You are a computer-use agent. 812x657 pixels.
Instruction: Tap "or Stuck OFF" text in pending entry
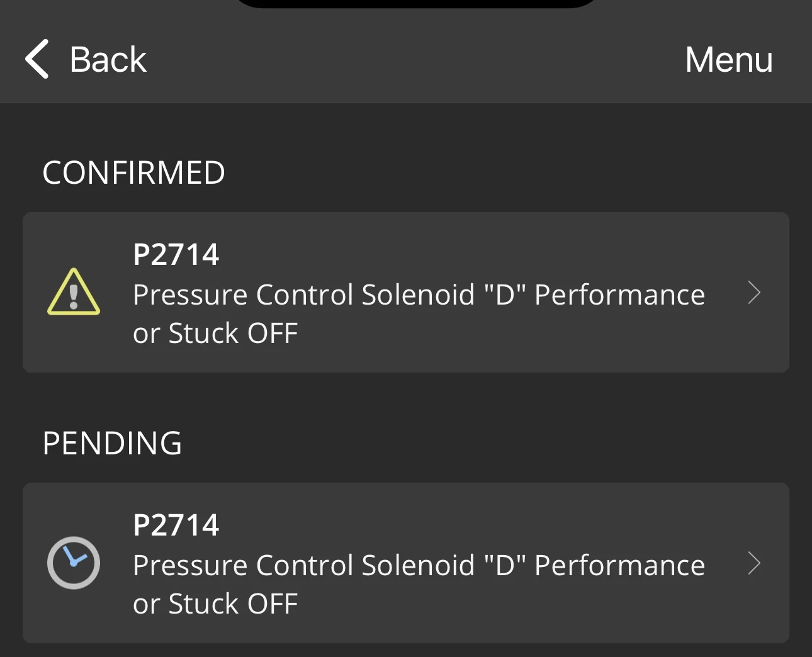tap(215, 604)
